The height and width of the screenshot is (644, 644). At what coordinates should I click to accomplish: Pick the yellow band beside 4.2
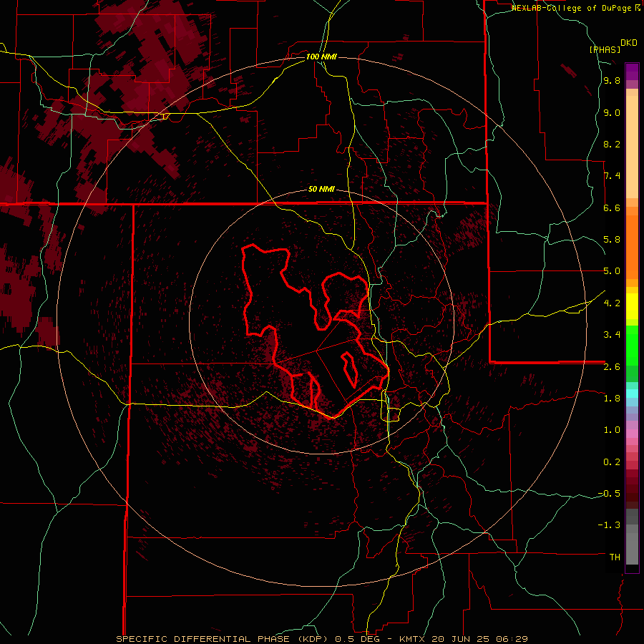click(632, 306)
